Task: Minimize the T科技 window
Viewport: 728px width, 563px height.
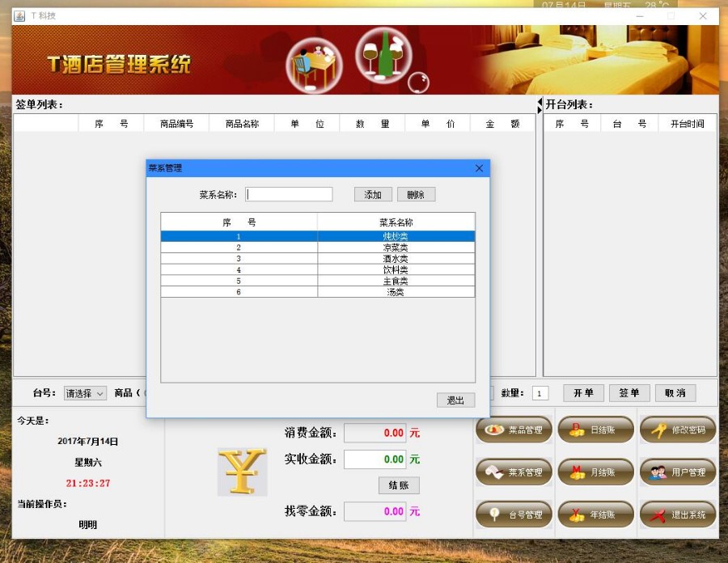Action: tap(639, 16)
